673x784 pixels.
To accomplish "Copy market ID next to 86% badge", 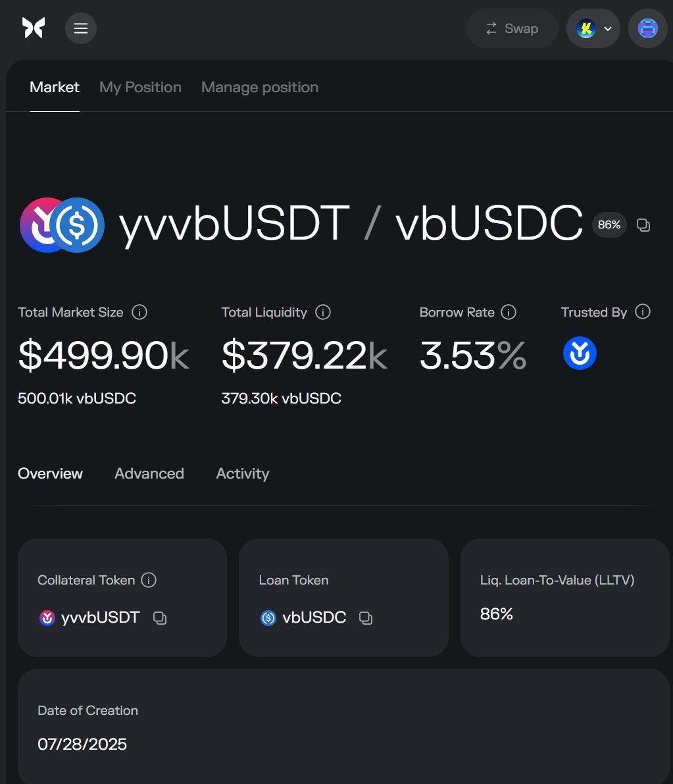I will [643, 225].
